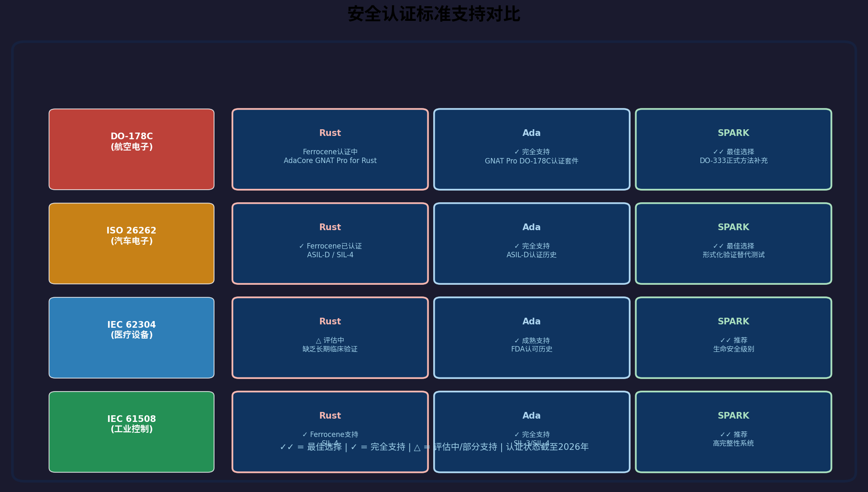Click the text ASIL-D认证历史
The width and height of the screenshot is (868, 492).
(532, 255)
